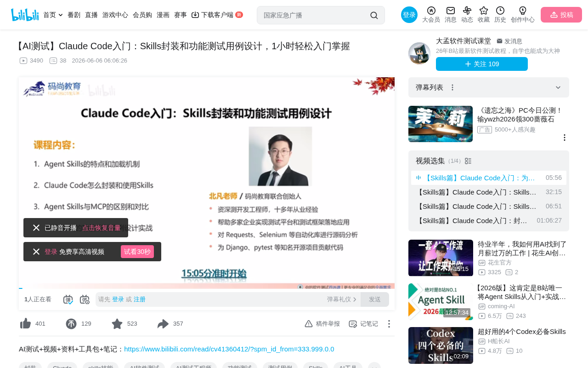Switch 视频选集 list view icon
Screen dimensions: 588x368
coord(468,161)
